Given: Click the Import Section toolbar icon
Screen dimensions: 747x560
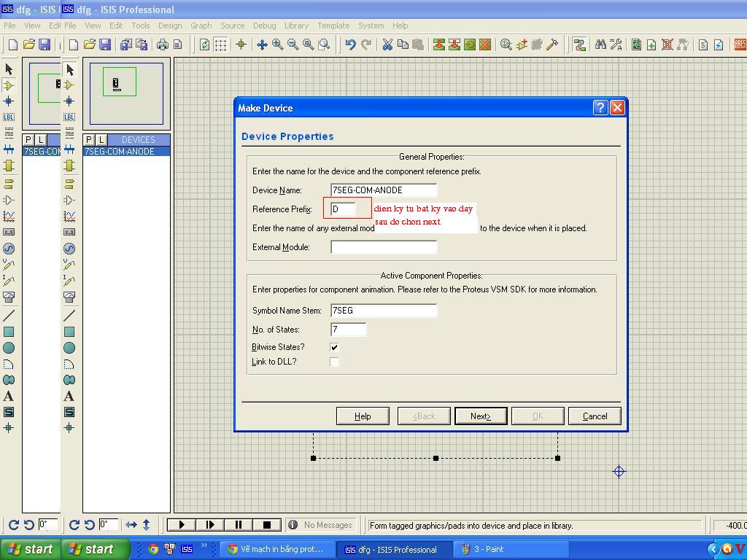Looking at the screenshot, I should [125, 44].
